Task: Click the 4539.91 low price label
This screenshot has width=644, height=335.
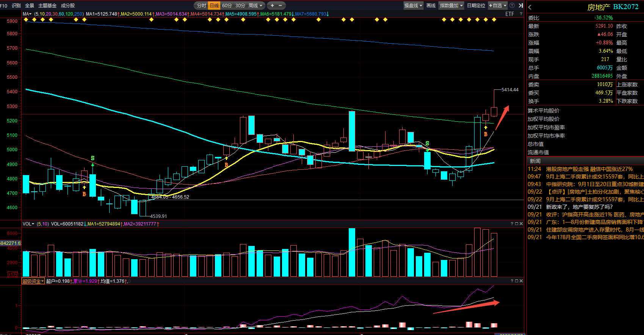Action: 158,216
